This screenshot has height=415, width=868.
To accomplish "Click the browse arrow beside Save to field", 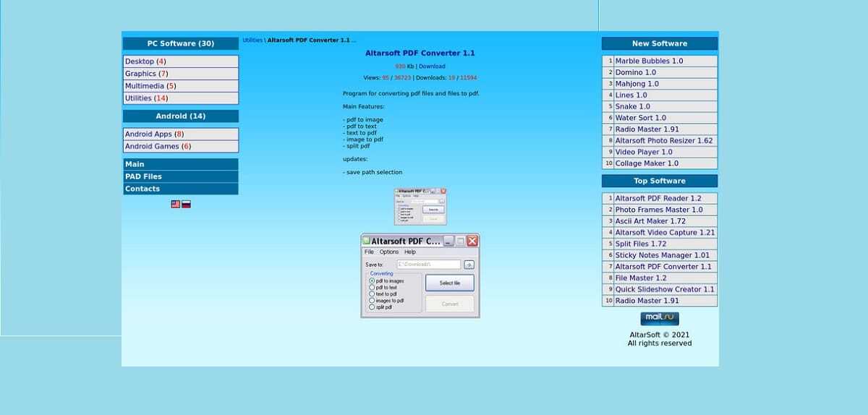I will (469, 265).
